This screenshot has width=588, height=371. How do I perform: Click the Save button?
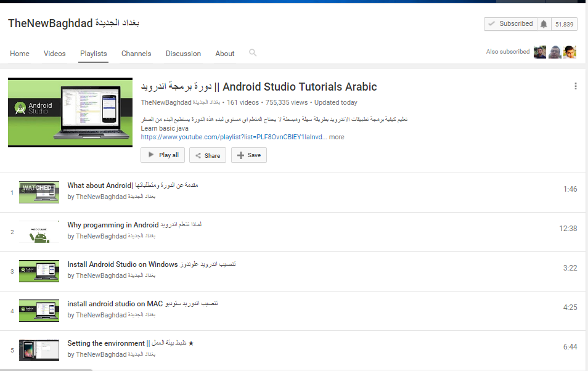[249, 155]
